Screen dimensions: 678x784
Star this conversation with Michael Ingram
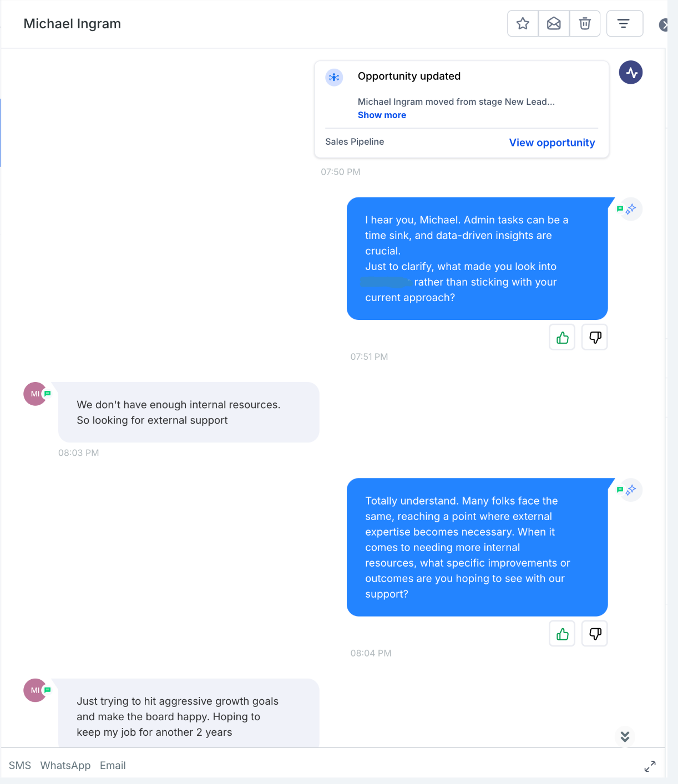(x=523, y=23)
